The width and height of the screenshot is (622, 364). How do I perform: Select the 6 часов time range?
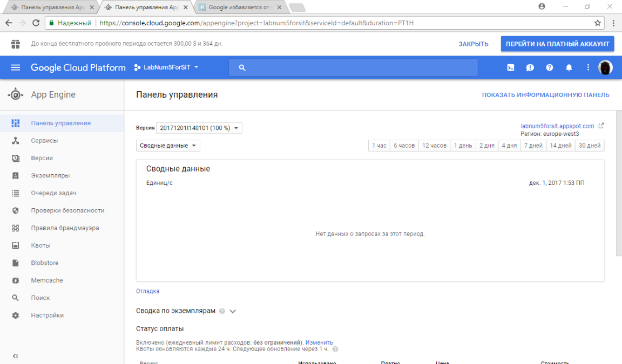404,146
